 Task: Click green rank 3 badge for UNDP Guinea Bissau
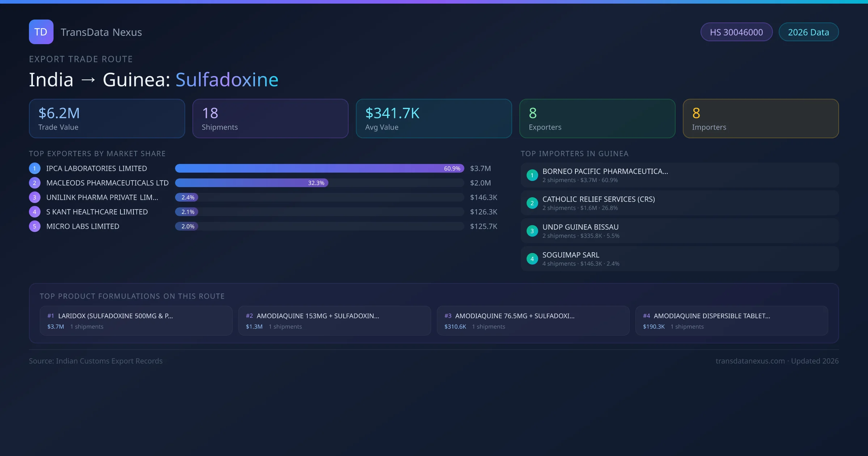pos(532,231)
